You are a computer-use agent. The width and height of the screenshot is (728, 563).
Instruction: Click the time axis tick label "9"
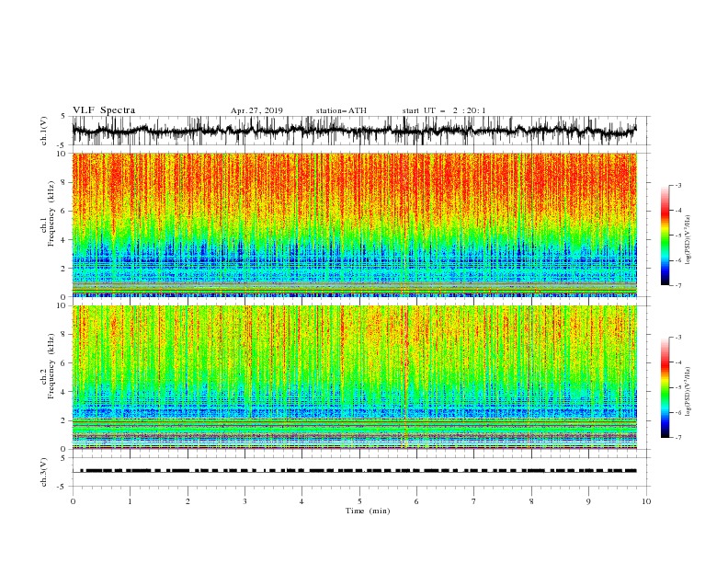tap(588, 501)
